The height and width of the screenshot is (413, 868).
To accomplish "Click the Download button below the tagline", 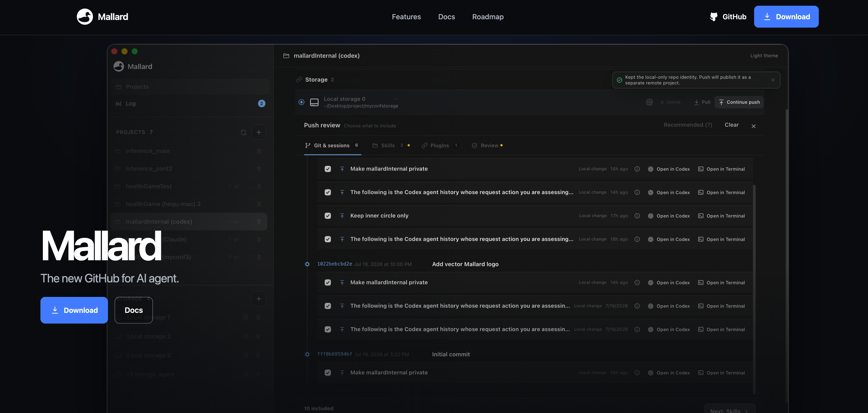I will tap(74, 310).
